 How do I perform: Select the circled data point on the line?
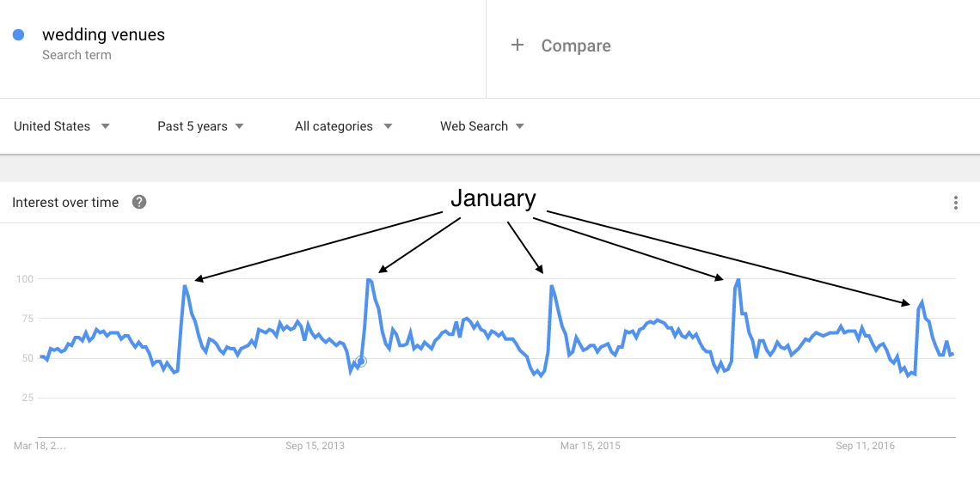pyautogui.click(x=361, y=362)
